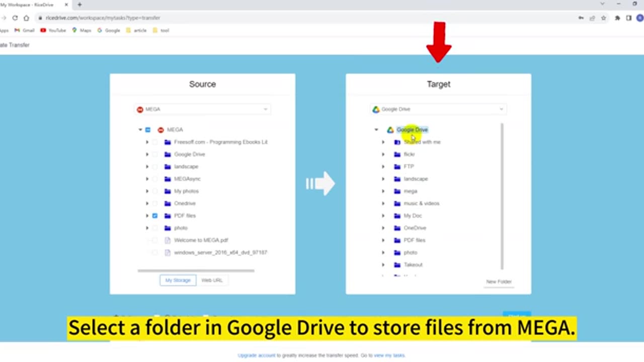Select the landscape folder in Target tree
The height and width of the screenshot is (362, 644).
click(x=416, y=179)
